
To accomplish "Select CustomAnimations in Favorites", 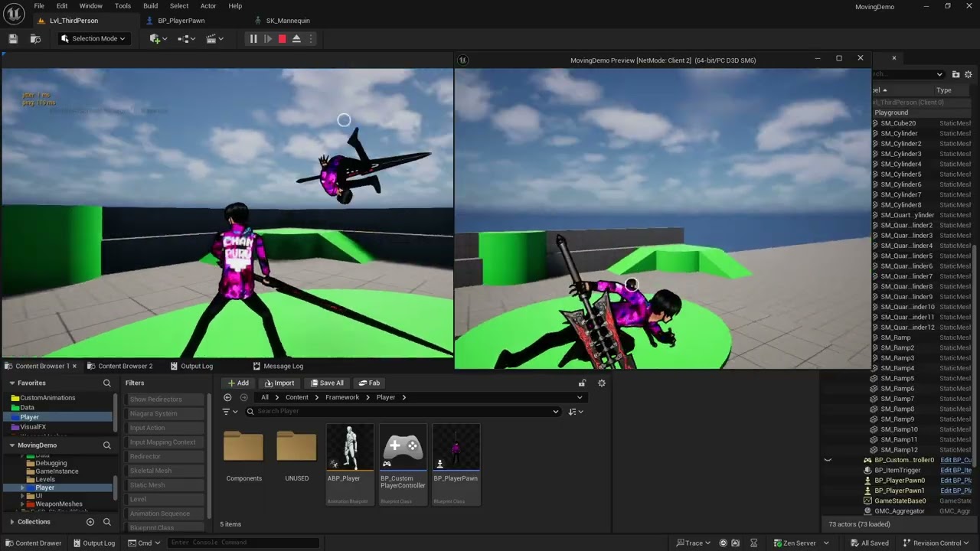I will [x=47, y=398].
